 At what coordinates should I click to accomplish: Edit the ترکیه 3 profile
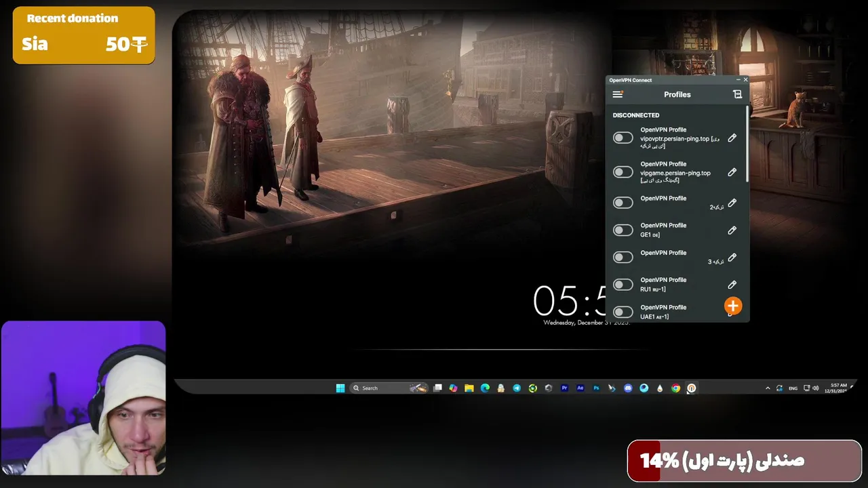732,258
